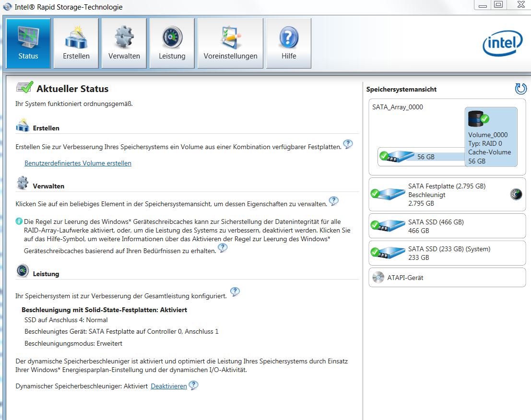
Task: Maximize the Intel Rapid Storage window
Action: 498,5
